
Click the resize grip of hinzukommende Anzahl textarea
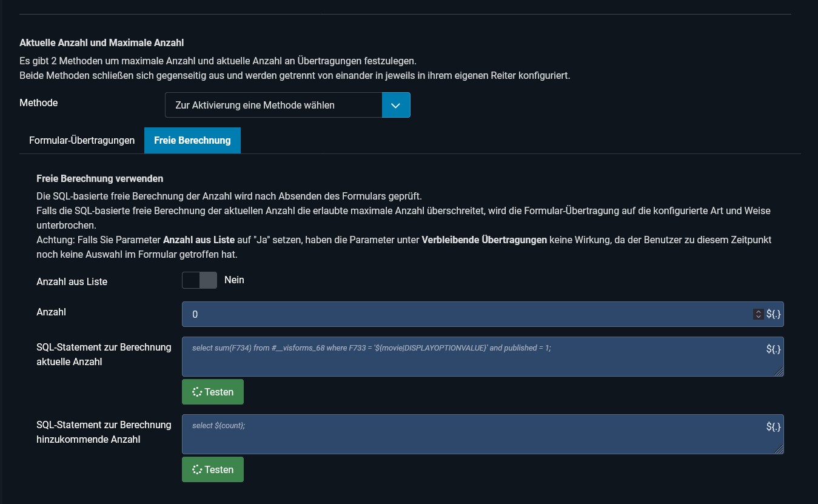click(x=779, y=449)
